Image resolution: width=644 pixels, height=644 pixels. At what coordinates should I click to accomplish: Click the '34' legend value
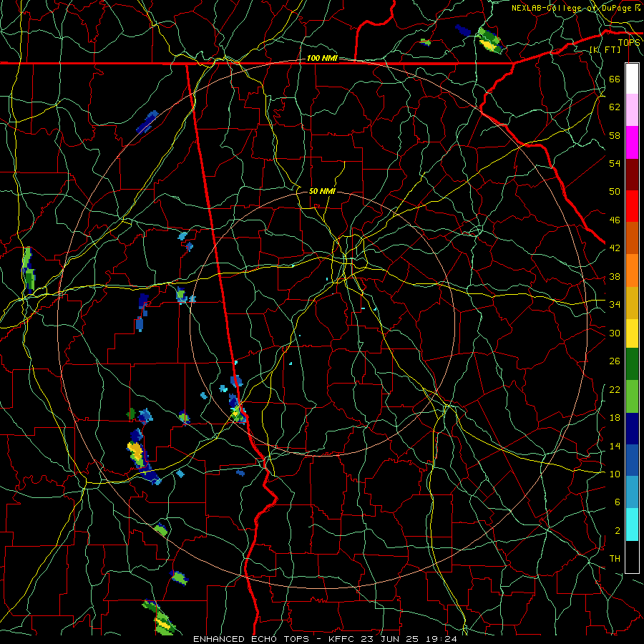[x=615, y=305]
